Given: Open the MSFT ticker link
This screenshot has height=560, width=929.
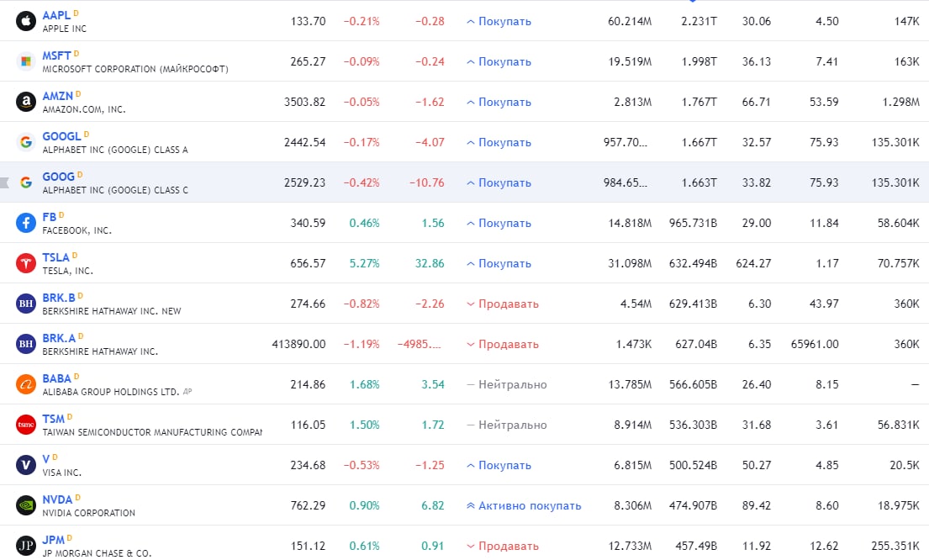Looking at the screenshot, I should (x=57, y=55).
